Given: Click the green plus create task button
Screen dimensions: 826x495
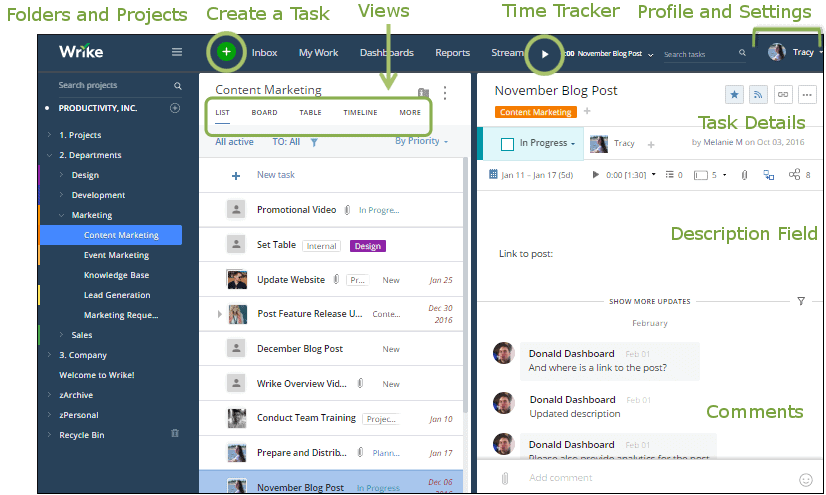Looking at the screenshot, I should tap(227, 52).
